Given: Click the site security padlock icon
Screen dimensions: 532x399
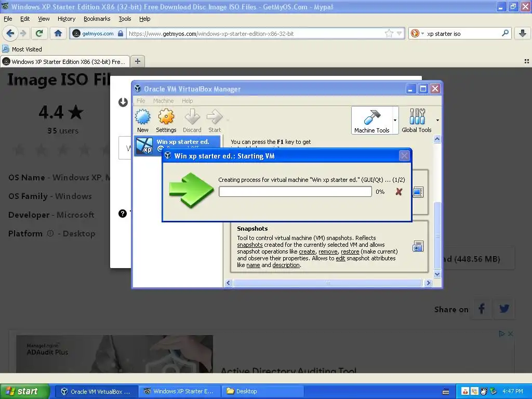Looking at the screenshot, I should (121, 33).
